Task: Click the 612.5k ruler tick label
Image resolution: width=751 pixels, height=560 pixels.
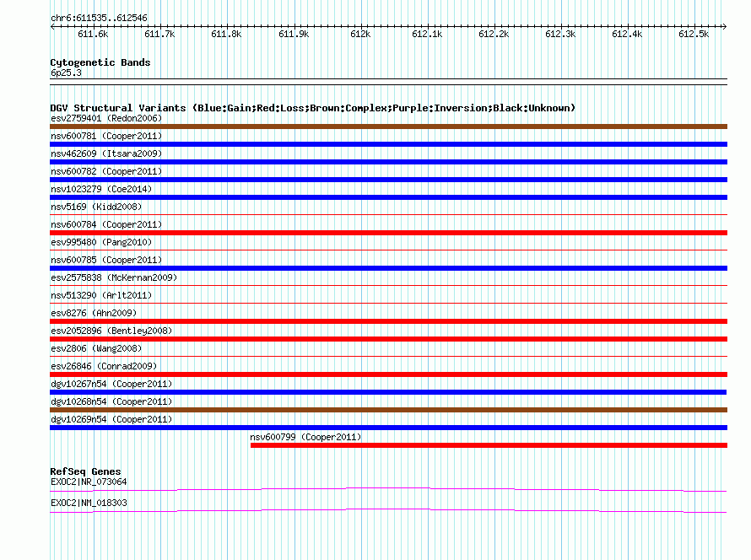Action: (x=694, y=34)
